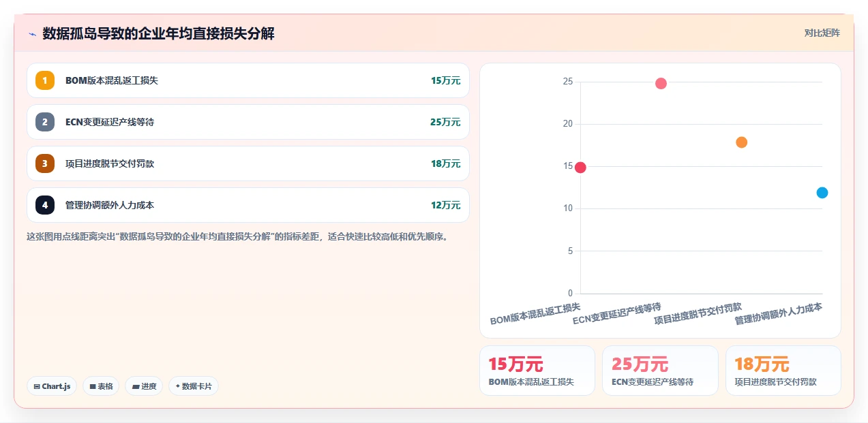Click the orange number 1 badge
The width and height of the screenshot is (868, 423).
click(45, 80)
